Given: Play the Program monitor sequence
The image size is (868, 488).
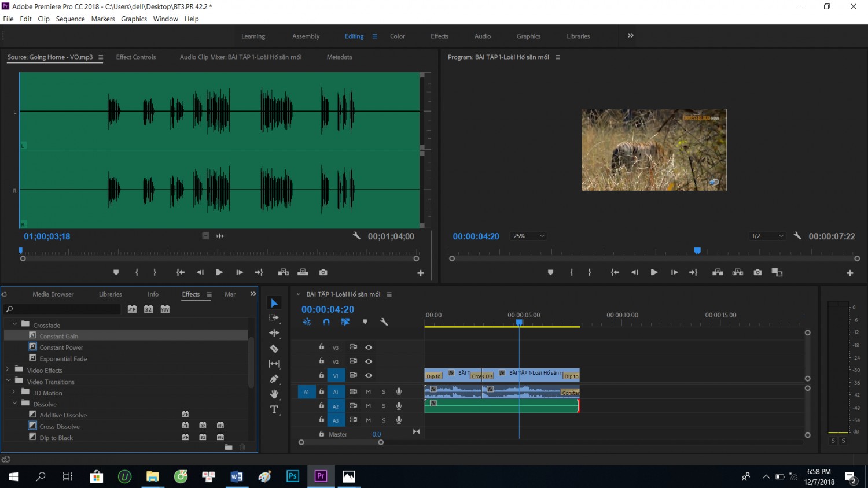Looking at the screenshot, I should click(654, 272).
